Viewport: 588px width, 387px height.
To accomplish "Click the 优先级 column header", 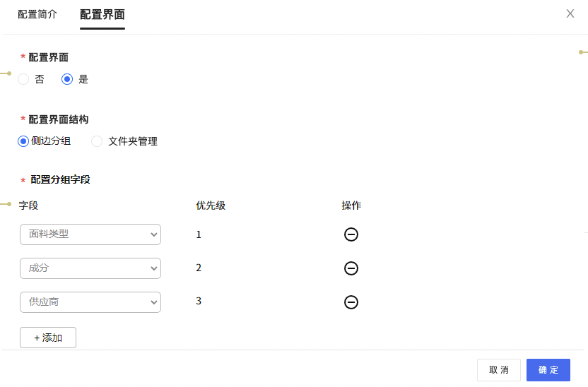I will point(211,206).
